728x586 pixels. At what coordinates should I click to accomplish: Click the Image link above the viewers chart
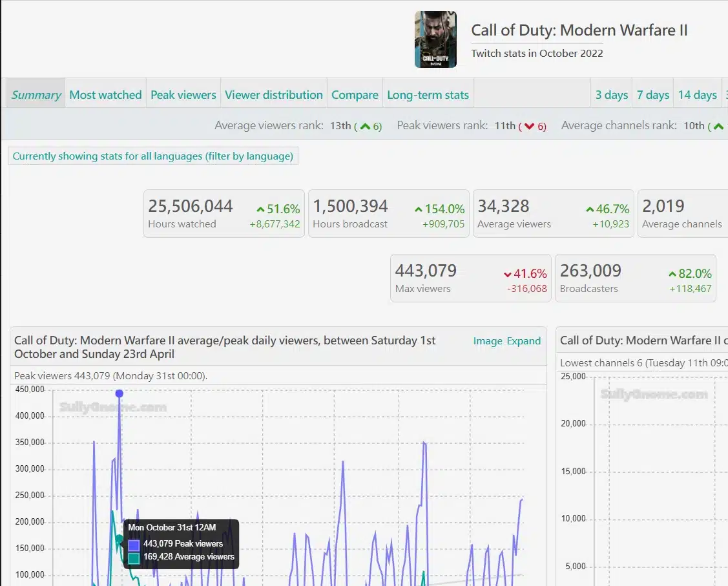[x=487, y=341]
